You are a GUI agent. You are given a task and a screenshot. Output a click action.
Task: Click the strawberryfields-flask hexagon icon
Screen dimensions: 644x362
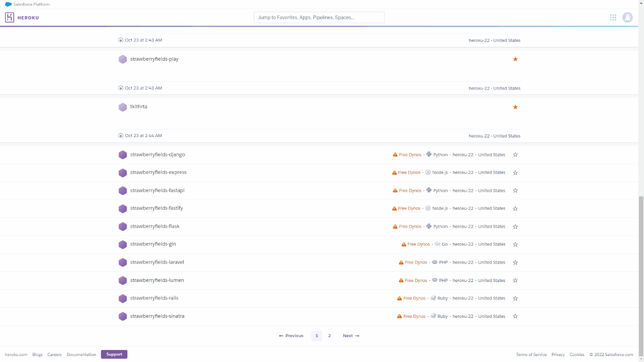pos(123,227)
